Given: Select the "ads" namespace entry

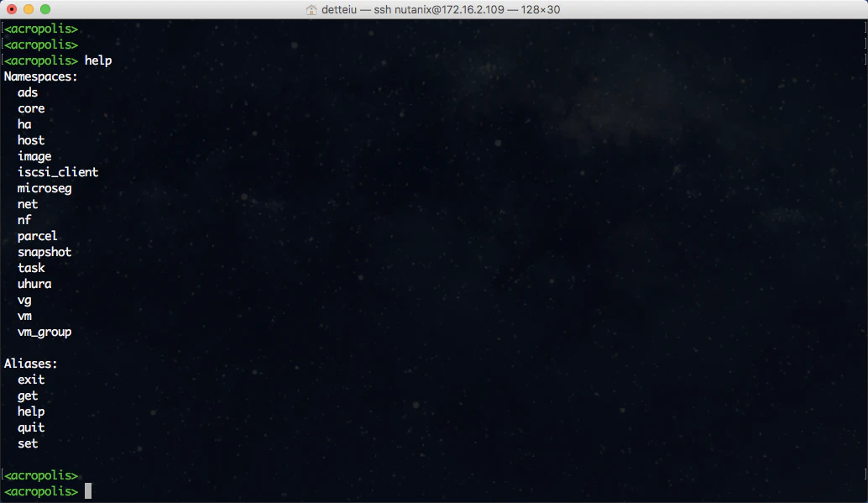Looking at the screenshot, I should [28, 92].
